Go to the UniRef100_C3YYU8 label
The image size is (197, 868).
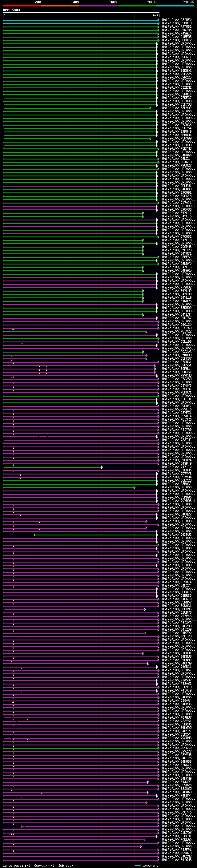coord(176,755)
